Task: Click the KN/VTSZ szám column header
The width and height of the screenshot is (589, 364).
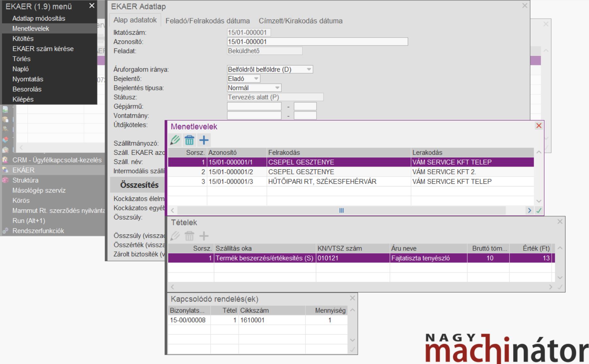Action: click(x=353, y=249)
